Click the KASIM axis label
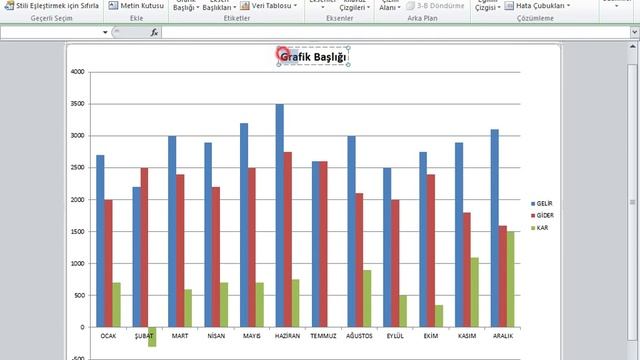The image size is (640, 360). pyautogui.click(x=467, y=336)
